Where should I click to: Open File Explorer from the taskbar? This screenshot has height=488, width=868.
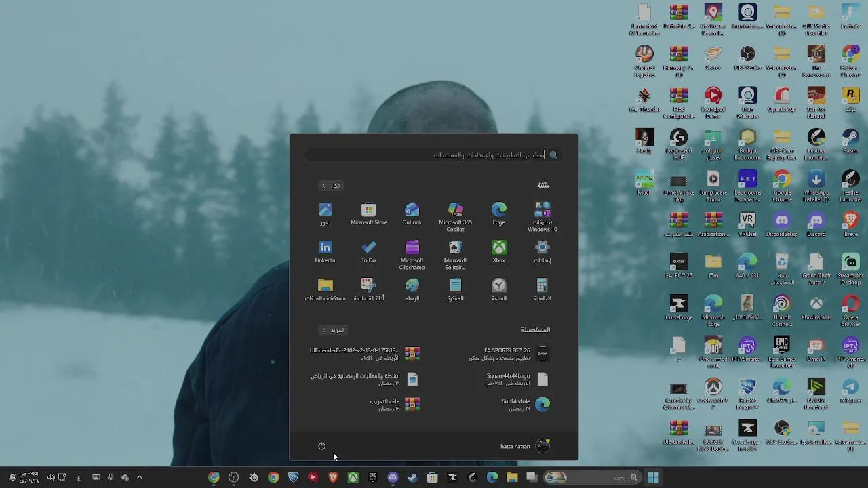pyautogui.click(x=512, y=478)
